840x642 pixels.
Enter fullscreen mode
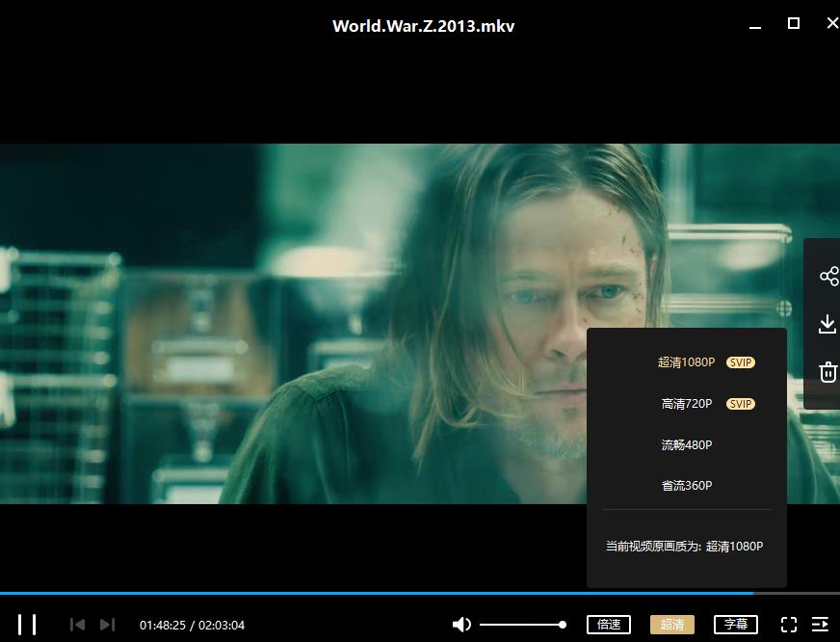789,625
